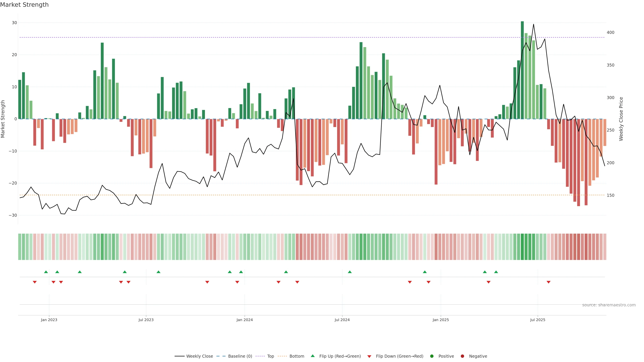The width and height of the screenshot is (644, 362).
Task: Click the Market Strength chart title
Action: [x=24, y=5]
